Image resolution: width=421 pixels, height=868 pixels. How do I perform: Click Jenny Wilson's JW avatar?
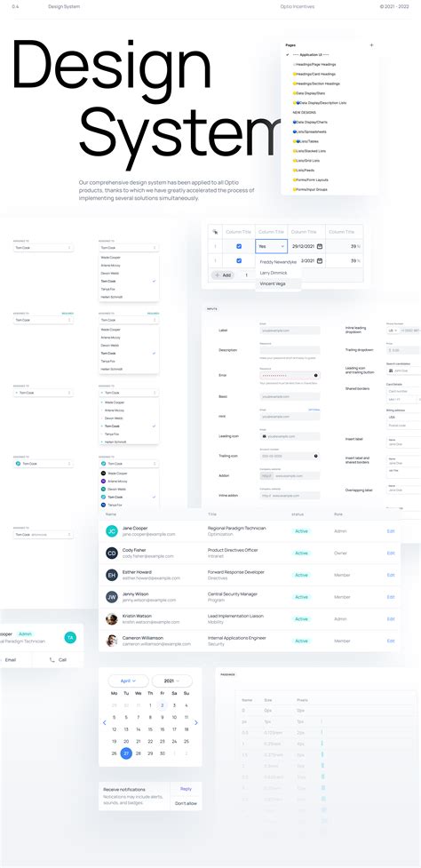click(112, 597)
